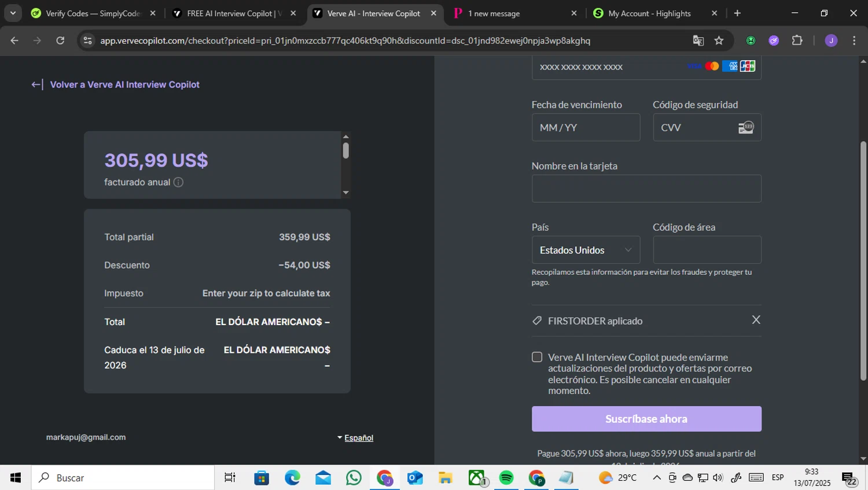
Task: Click the FIRSTORDER discount tag icon
Action: [537, 320]
